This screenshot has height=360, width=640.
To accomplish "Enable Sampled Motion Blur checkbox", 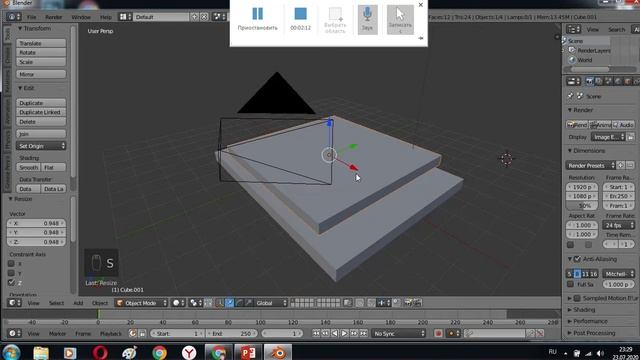I will [577, 298].
